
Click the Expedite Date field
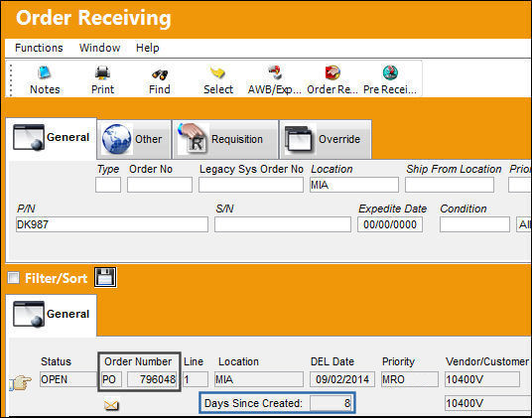[390, 224]
